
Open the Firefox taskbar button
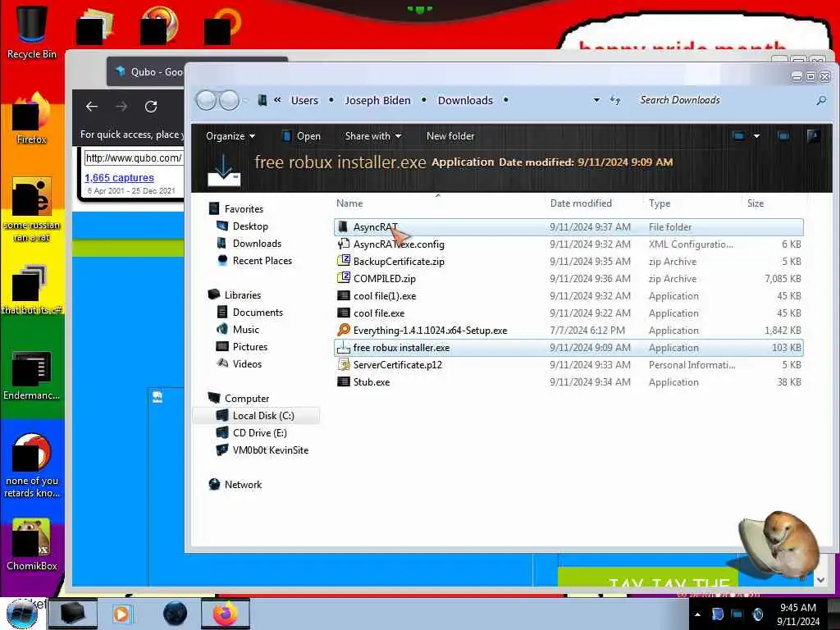pyautogui.click(x=226, y=614)
